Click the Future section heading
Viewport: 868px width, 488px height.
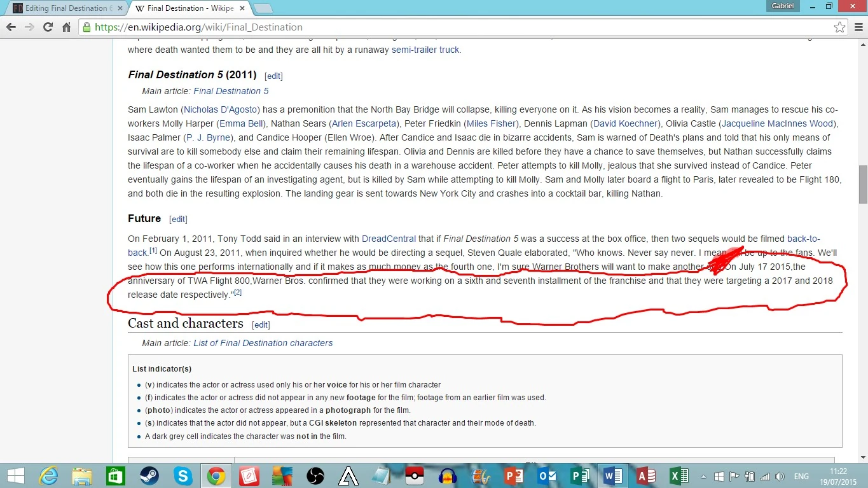pos(144,218)
